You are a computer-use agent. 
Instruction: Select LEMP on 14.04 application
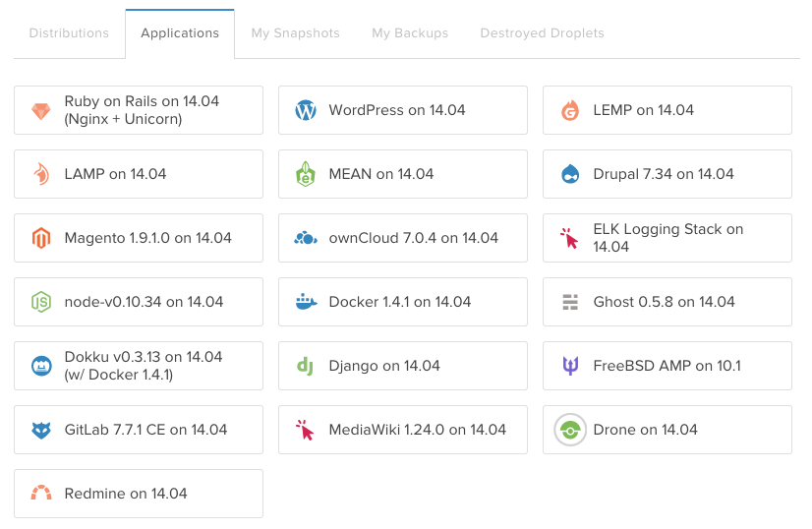coord(667,110)
